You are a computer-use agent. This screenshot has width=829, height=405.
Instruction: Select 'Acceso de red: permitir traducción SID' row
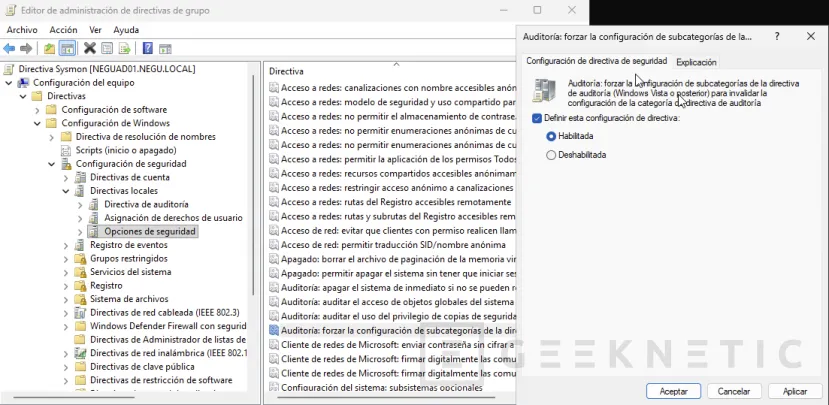(x=393, y=245)
